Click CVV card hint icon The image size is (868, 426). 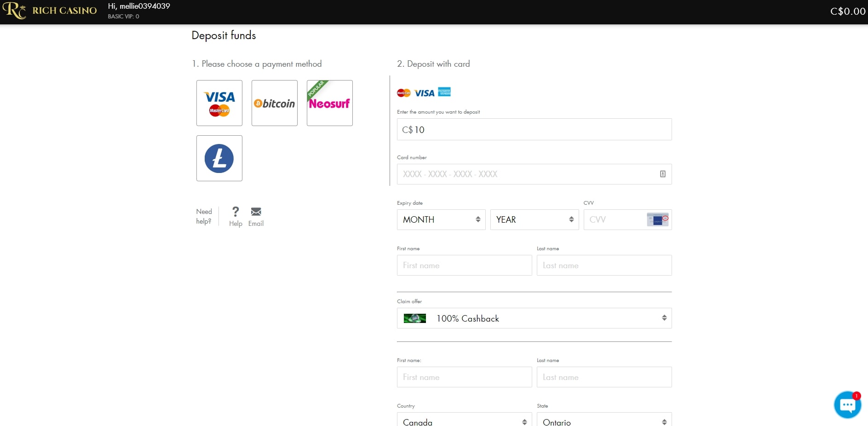pyautogui.click(x=658, y=219)
